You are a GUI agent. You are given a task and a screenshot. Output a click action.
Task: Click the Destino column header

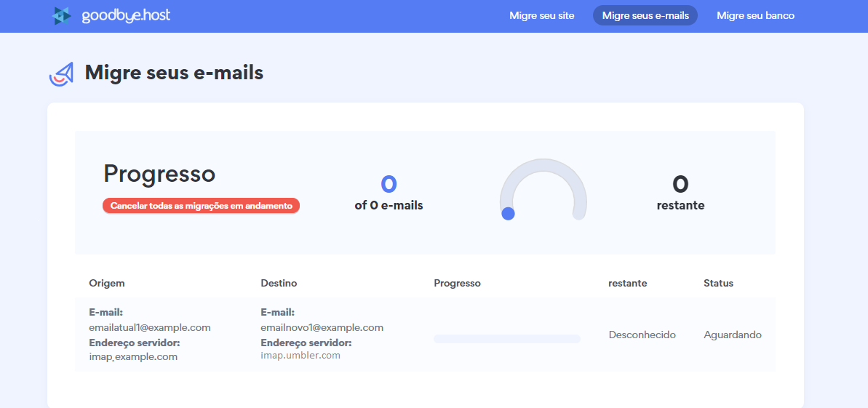pos(279,283)
